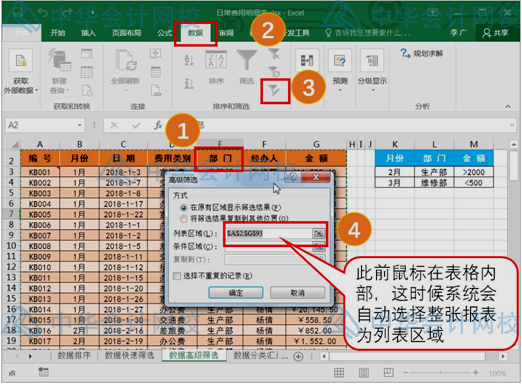This screenshot has height=384, width=522.
Task: Select copy to another location radio
Action: (x=183, y=219)
